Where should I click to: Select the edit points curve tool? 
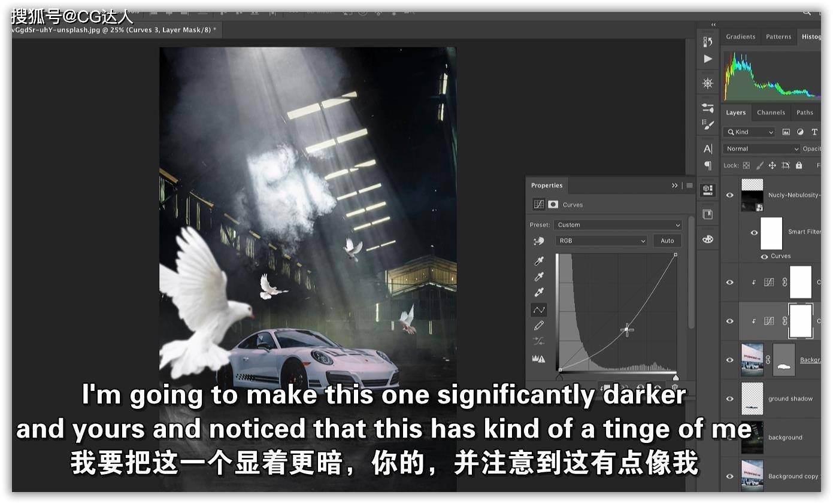(538, 309)
